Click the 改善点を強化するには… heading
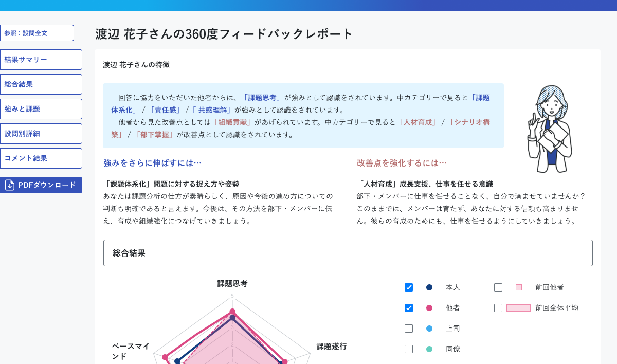Viewport: 617px width, 364px height. tap(402, 163)
